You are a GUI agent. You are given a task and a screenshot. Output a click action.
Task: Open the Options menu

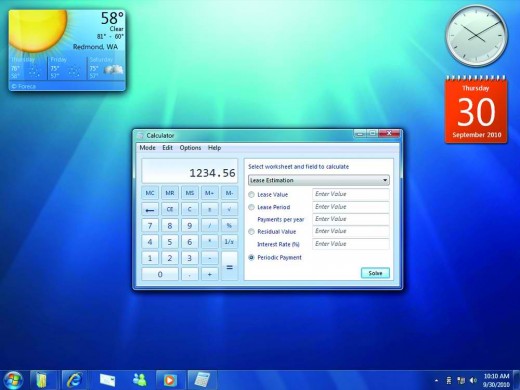click(190, 148)
